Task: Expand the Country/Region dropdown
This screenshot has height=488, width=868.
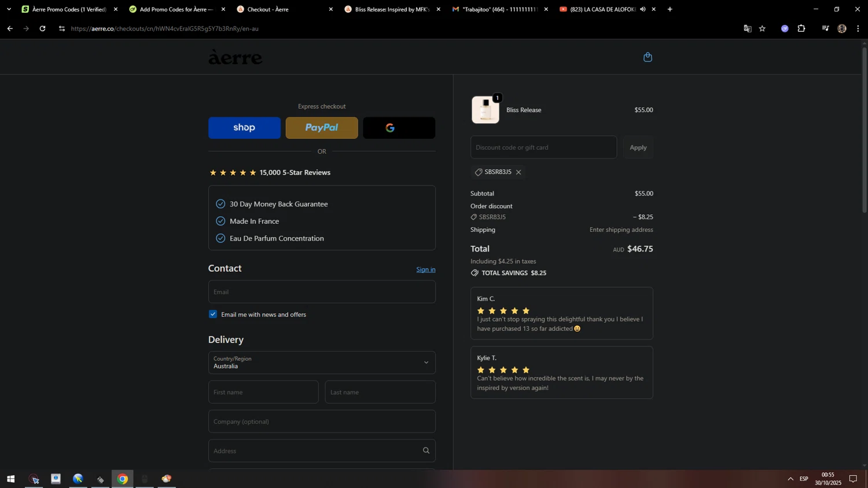Action: click(x=322, y=363)
